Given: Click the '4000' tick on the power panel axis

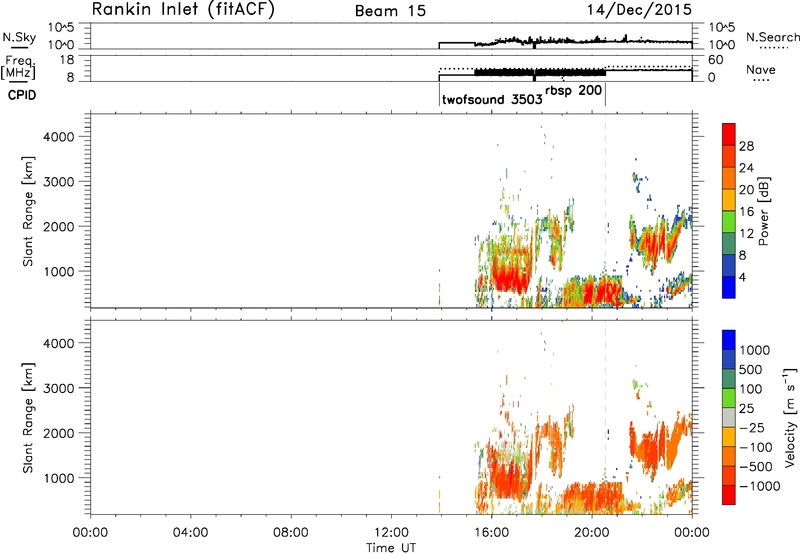Looking at the screenshot, I should (59, 137).
